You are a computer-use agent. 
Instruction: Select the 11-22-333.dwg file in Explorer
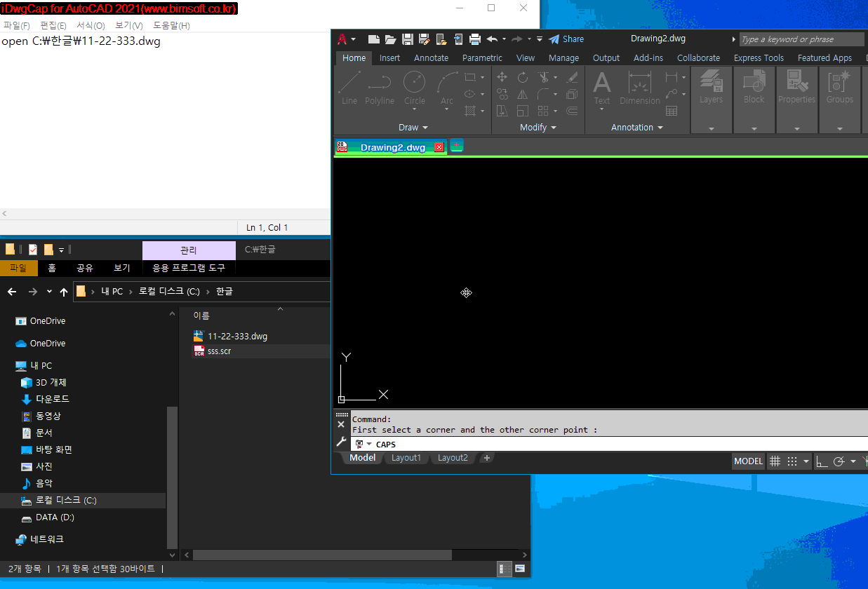[237, 336]
